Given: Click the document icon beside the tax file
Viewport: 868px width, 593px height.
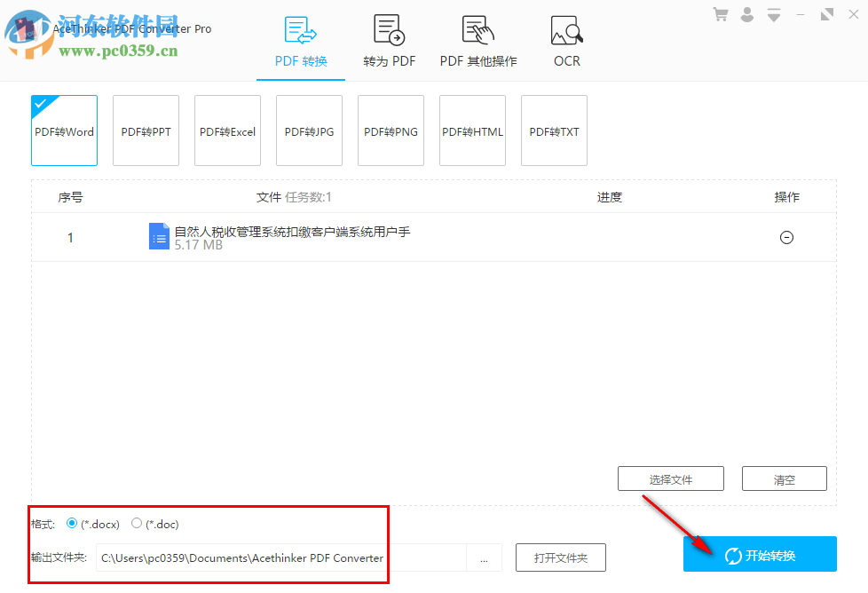Looking at the screenshot, I should pyautogui.click(x=159, y=236).
